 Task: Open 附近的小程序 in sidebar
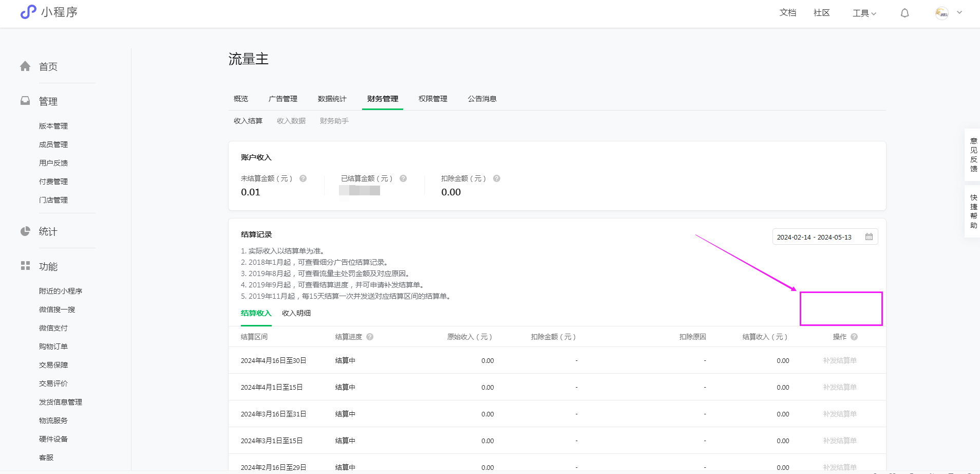[x=61, y=291]
